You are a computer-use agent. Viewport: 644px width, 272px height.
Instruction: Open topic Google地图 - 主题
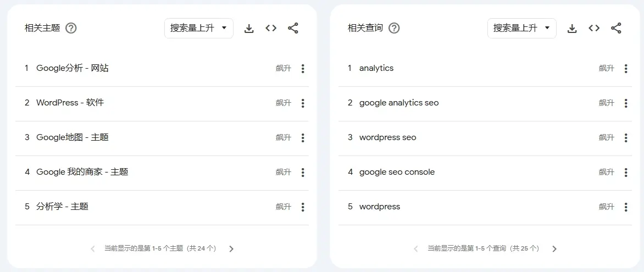(x=73, y=137)
